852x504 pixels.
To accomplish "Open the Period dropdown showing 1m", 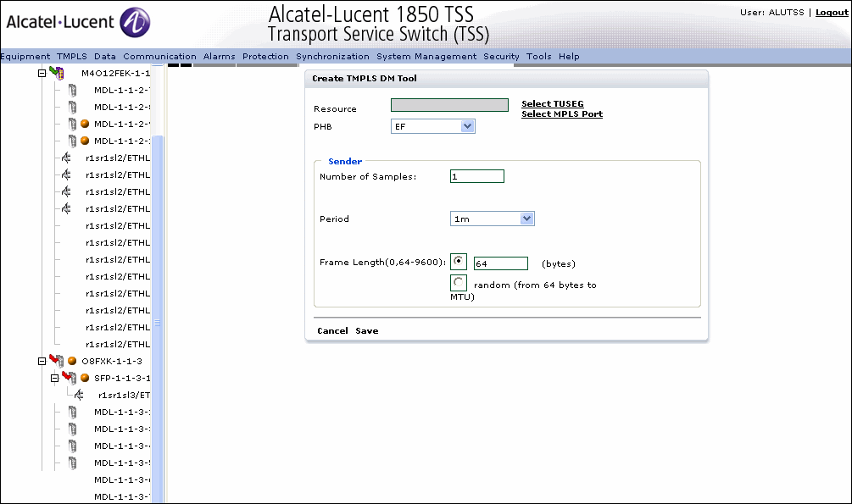I will click(493, 219).
